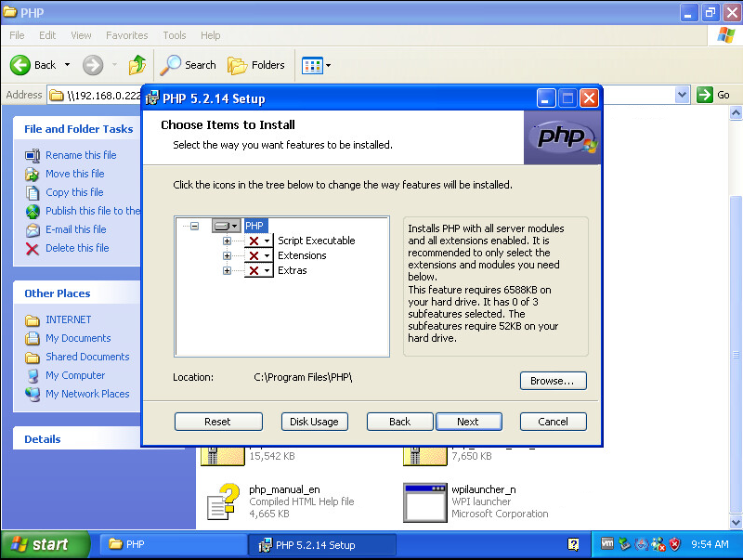Expand the Extras tree node
Image resolution: width=743 pixels, height=560 pixels.
pyautogui.click(x=227, y=270)
